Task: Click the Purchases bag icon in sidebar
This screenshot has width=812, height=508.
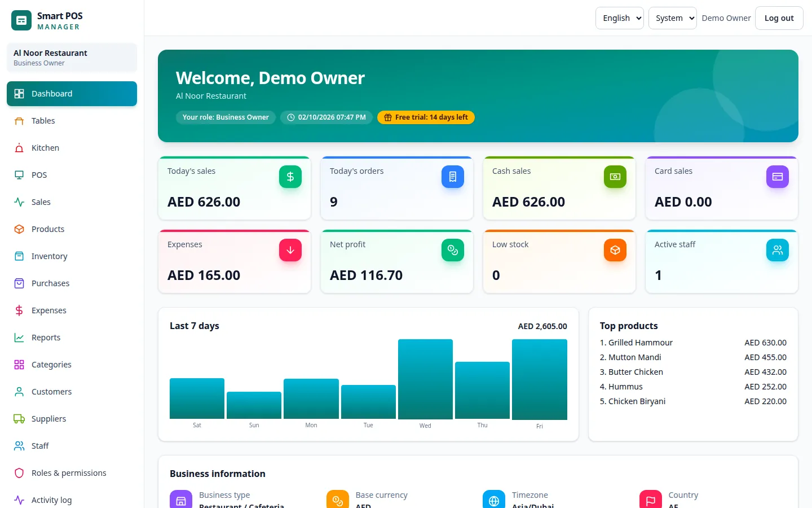Action: (19, 283)
